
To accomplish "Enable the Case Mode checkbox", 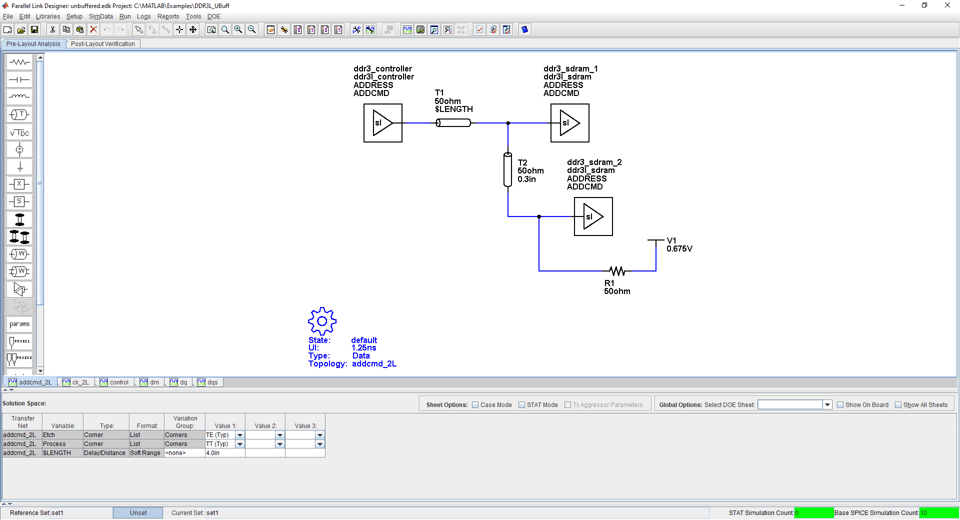I will click(476, 405).
